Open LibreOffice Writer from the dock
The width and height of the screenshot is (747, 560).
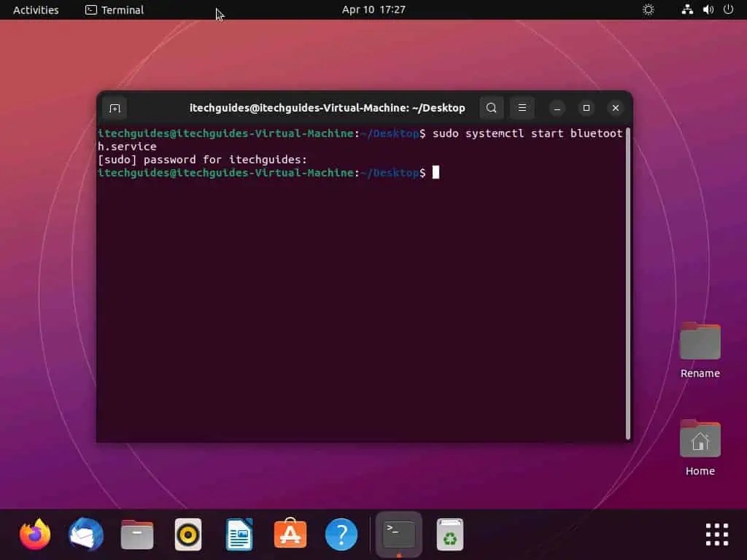click(x=239, y=534)
